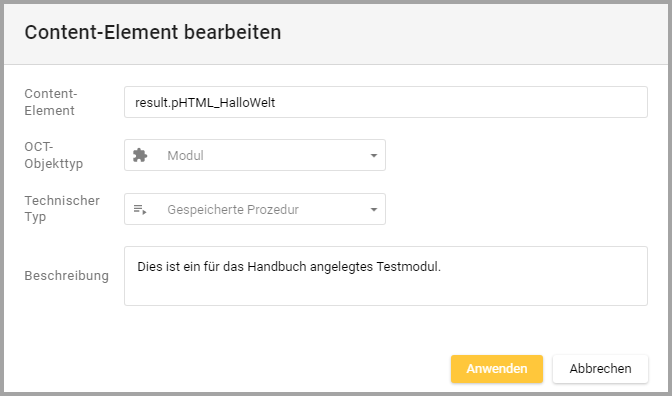Image resolution: width=672 pixels, height=396 pixels.
Task: Open the OCT-Objekttyp dropdown arrow
Action: (374, 156)
